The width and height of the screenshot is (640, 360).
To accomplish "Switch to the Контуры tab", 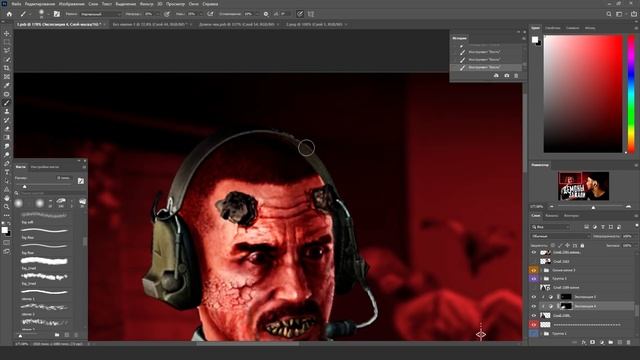I will coord(571,216).
